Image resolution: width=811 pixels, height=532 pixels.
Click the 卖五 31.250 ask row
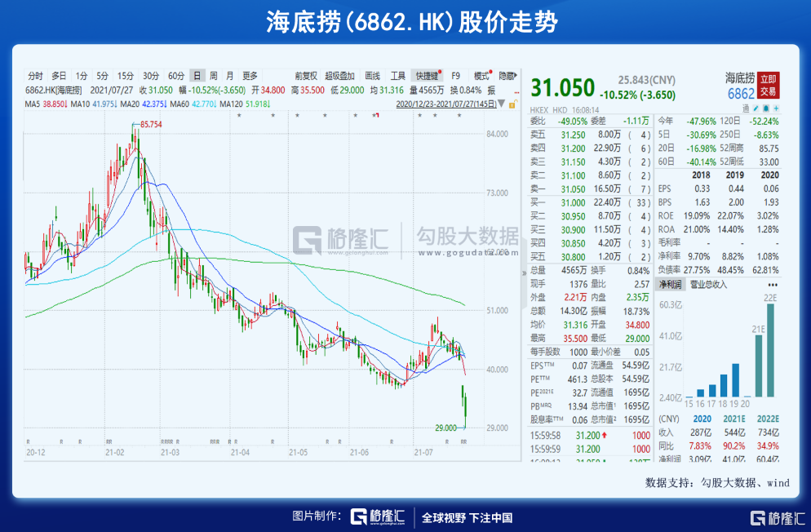point(590,135)
